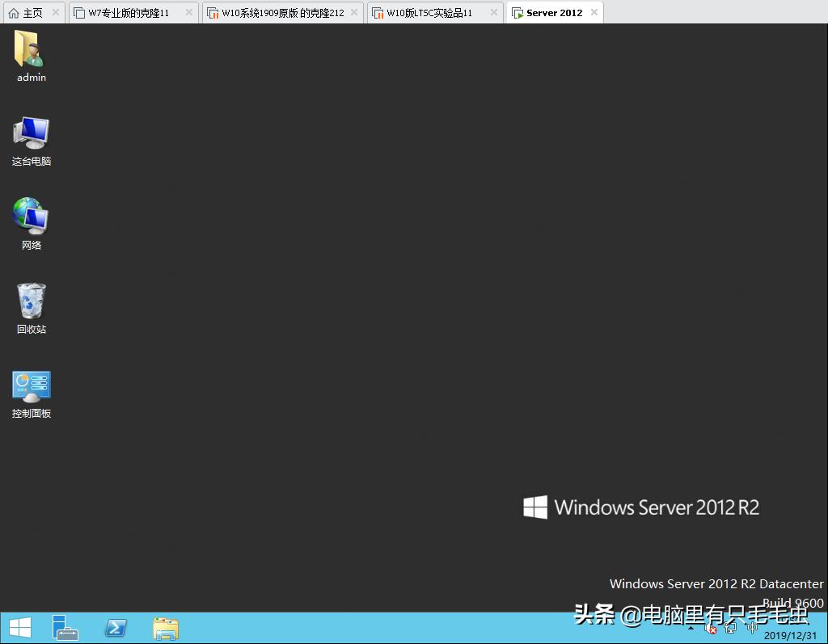Open the 回收站 recycle bin
This screenshot has width=828, height=644.
click(x=31, y=303)
